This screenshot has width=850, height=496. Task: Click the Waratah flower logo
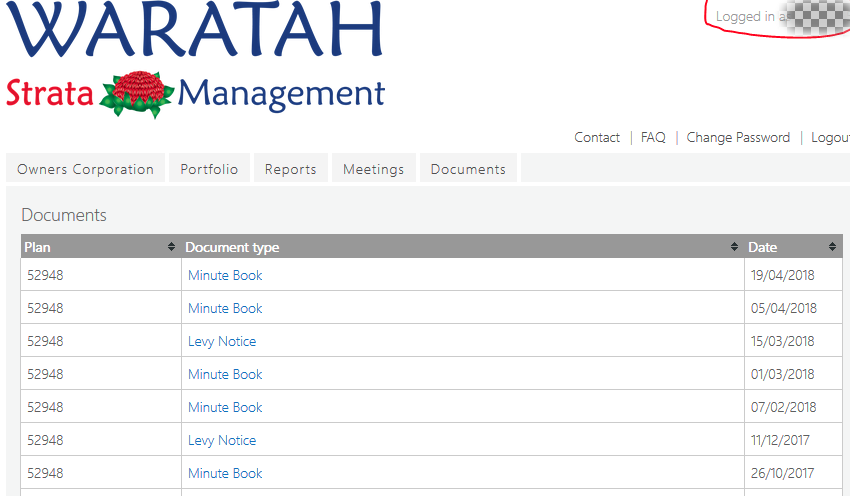click(137, 94)
